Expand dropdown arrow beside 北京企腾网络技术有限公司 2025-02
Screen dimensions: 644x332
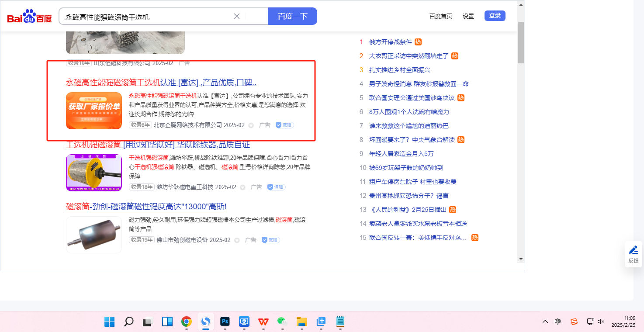[x=251, y=125]
